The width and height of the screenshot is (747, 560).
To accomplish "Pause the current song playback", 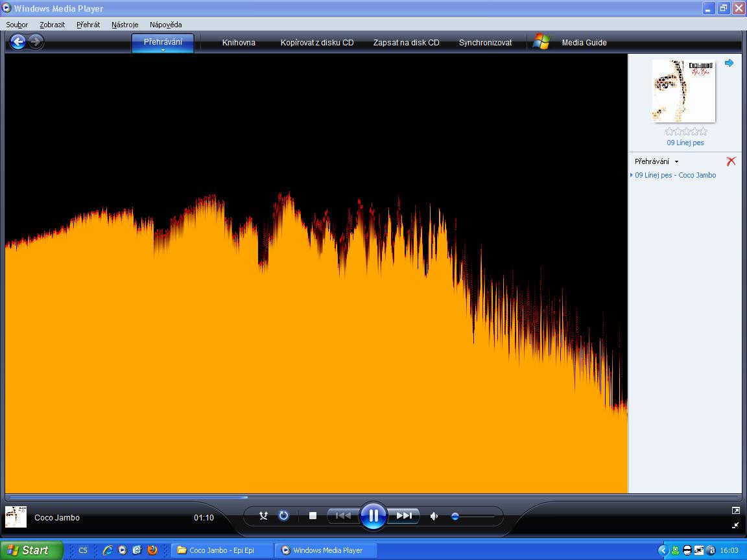I will [x=373, y=516].
